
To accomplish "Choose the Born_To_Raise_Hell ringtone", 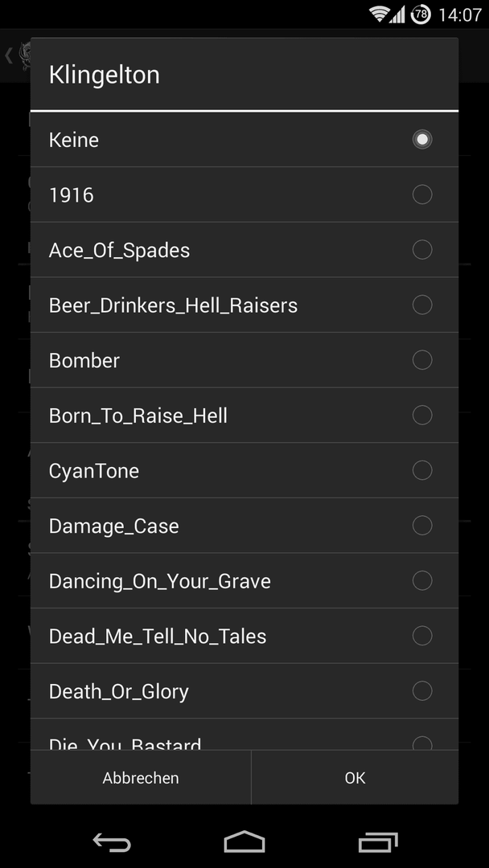I will coord(244,416).
